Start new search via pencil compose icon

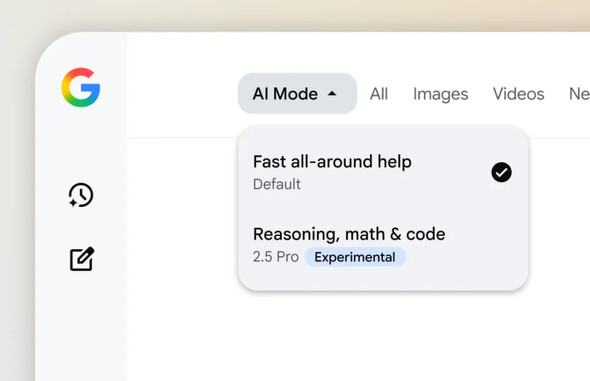82,259
